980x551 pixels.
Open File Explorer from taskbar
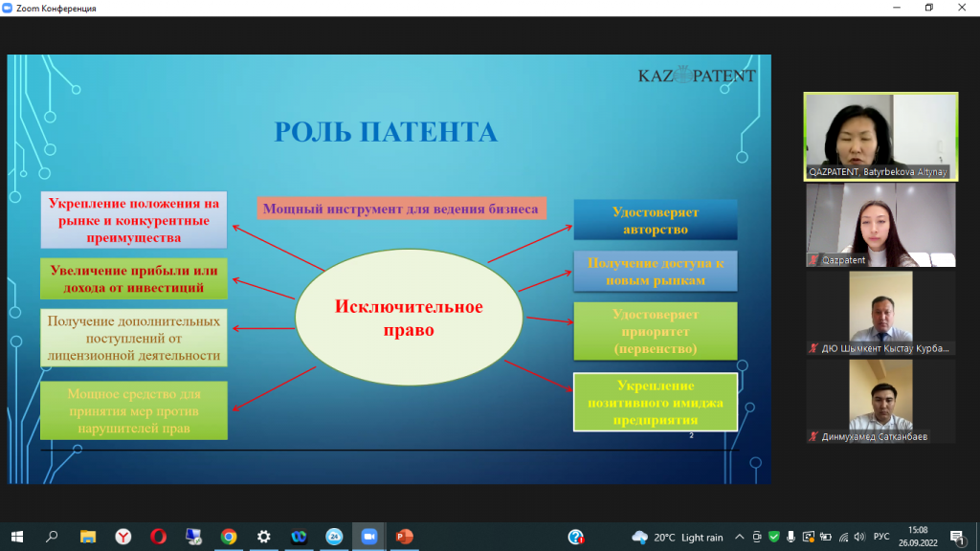88,537
